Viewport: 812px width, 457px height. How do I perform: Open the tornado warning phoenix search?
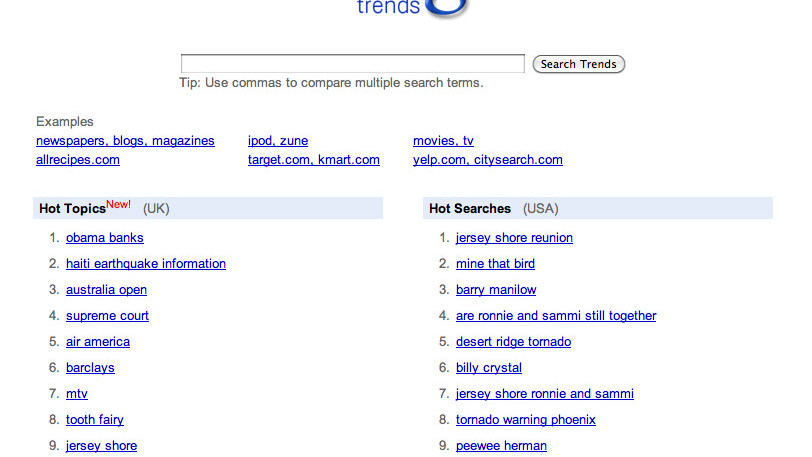pos(526,420)
